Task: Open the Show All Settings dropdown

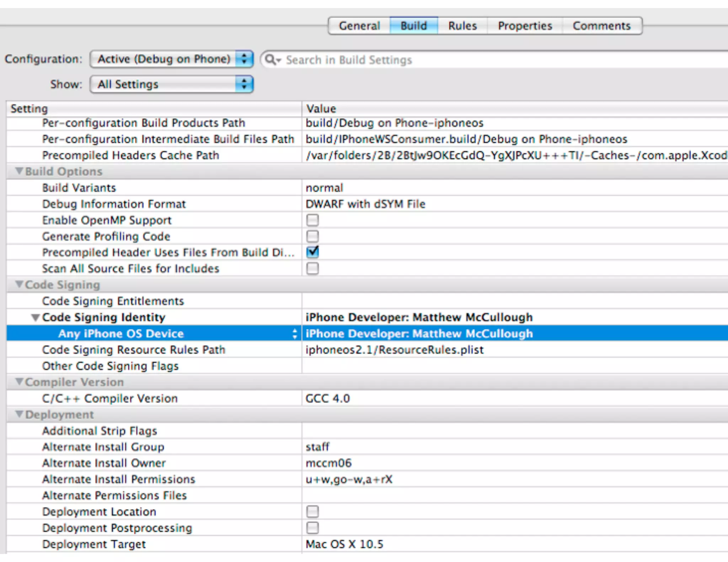Action: click(171, 85)
